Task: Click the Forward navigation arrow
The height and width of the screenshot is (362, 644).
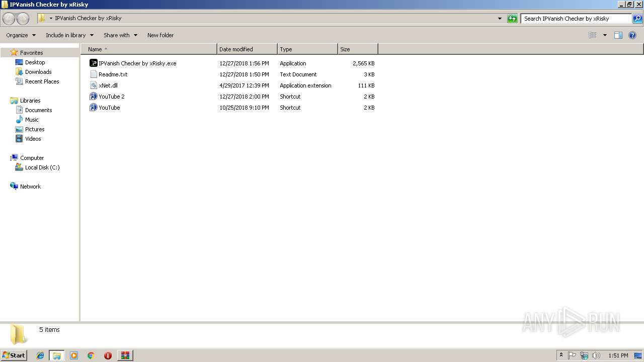Action: point(23,19)
